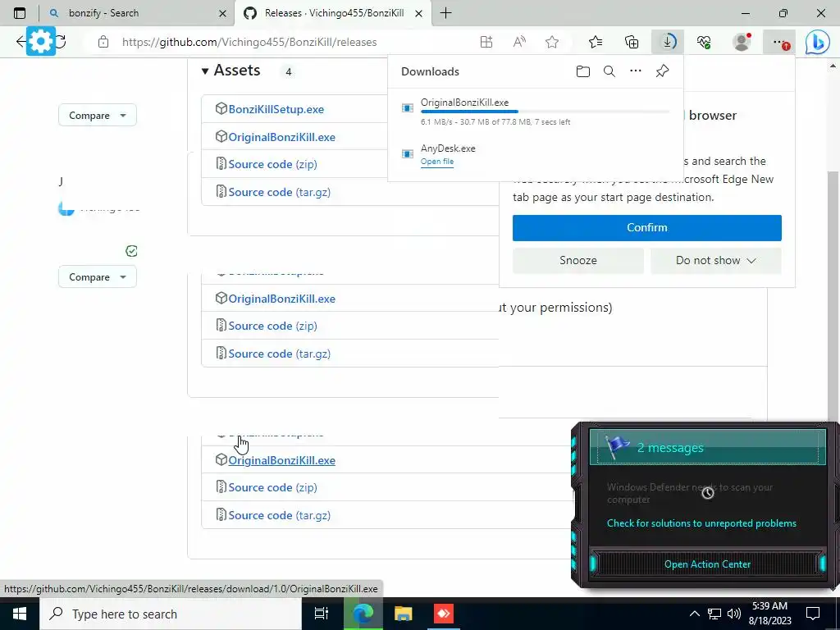Screen dimensions: 840x630
Task: Switch to Releases Vichingo455/BonziKill tab
Action: [x=333, y=13]
